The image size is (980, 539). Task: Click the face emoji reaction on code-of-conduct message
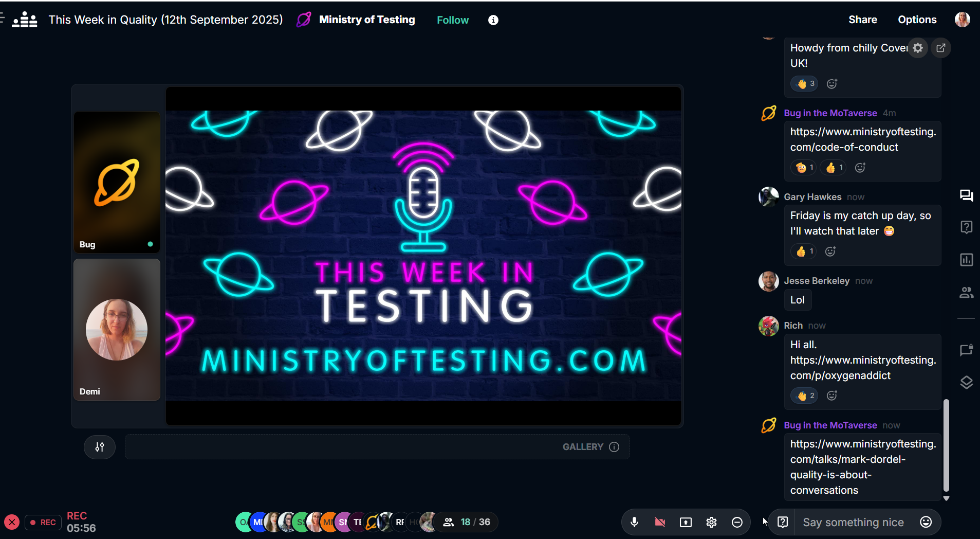[x=804, y=167]
